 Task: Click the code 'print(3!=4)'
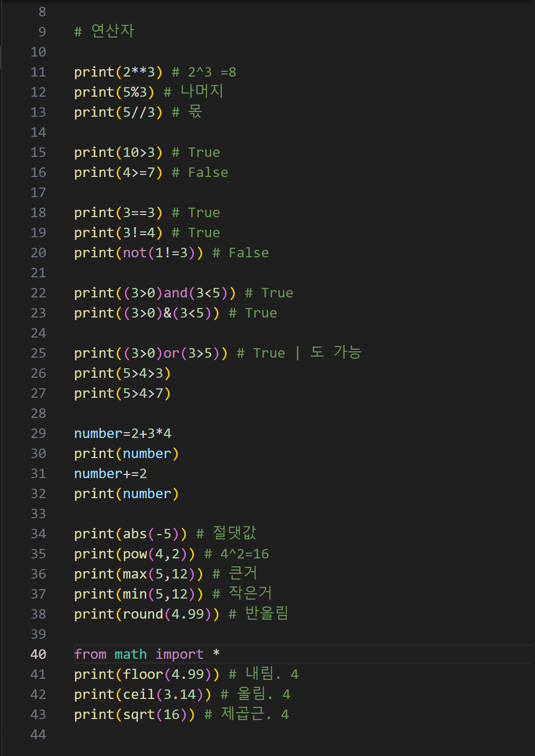tap(118, 232)
